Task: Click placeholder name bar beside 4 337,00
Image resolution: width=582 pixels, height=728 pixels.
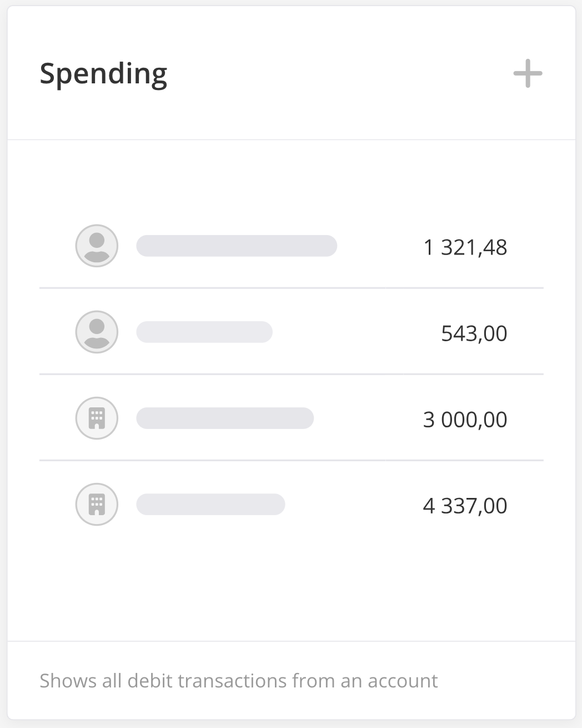Action: 210,504
